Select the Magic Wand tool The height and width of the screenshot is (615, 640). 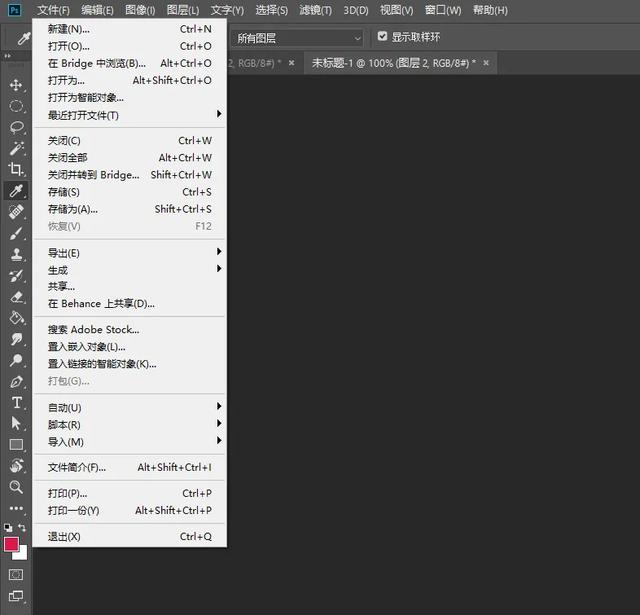[x=16, y=148]
